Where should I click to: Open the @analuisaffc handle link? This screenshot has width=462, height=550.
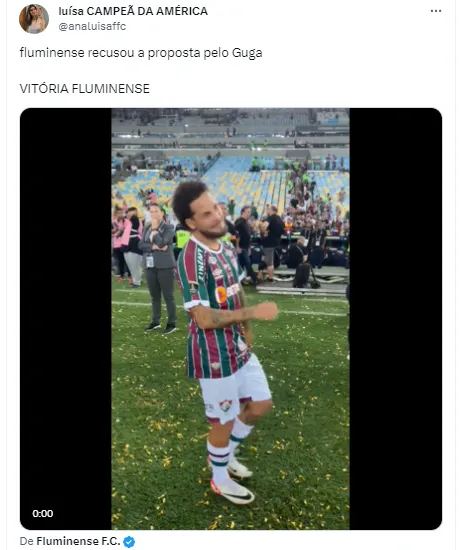[x=92, y=27]
